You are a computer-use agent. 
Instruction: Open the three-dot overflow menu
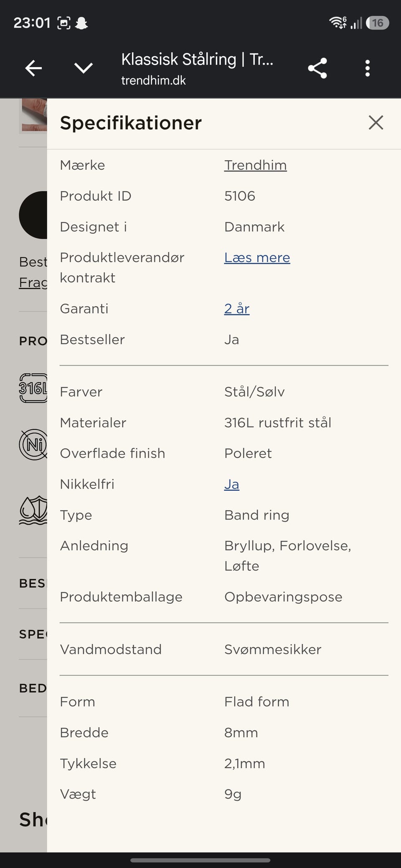368,68
